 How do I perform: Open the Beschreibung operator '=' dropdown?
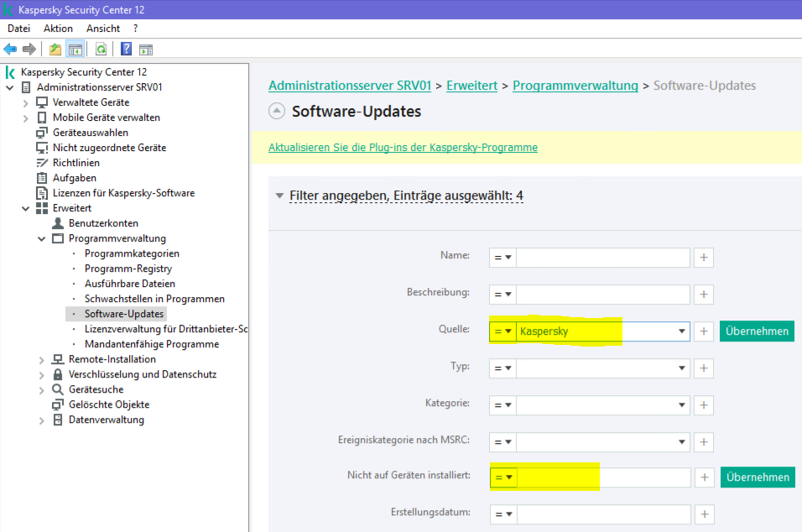pyautogui.click(x=503, y=295)
